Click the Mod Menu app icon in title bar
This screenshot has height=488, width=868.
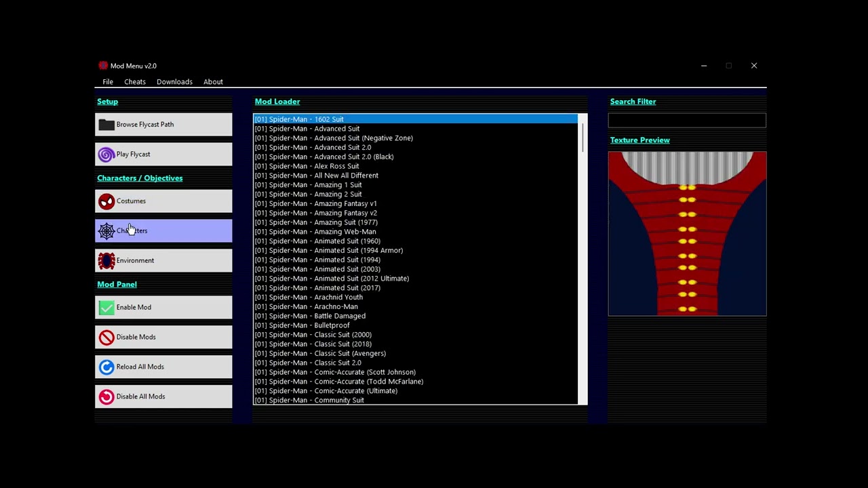103,66
